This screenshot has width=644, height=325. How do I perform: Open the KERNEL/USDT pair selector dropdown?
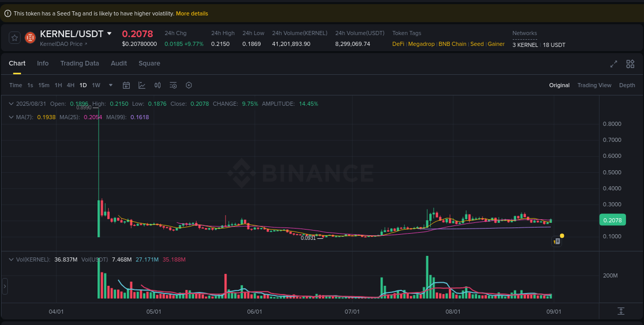(109, 34)
